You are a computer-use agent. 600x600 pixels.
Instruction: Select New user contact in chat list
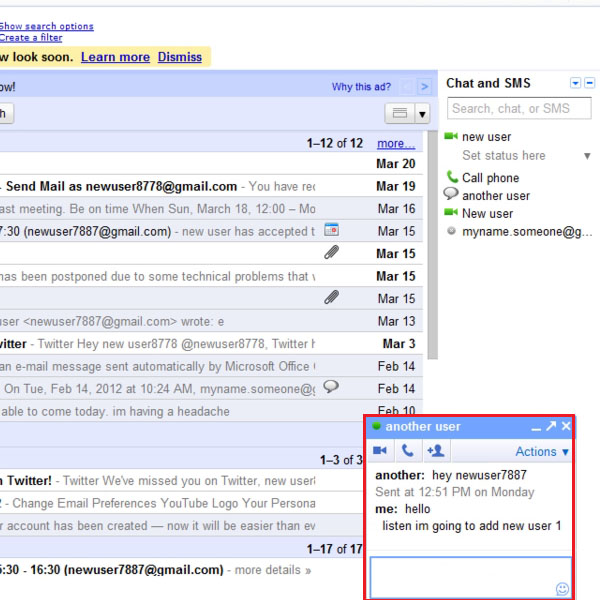click(487, 213)
